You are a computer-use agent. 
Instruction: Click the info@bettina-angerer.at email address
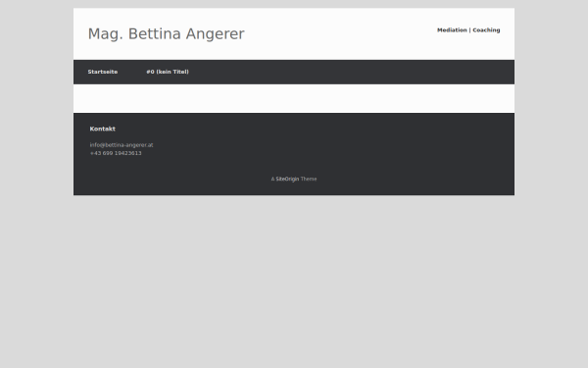[122, 145]
